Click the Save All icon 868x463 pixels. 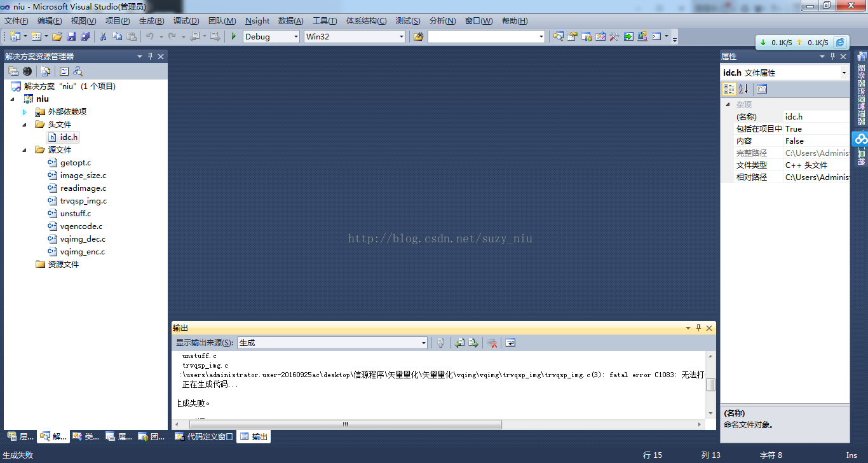click(x=85, y=37)
